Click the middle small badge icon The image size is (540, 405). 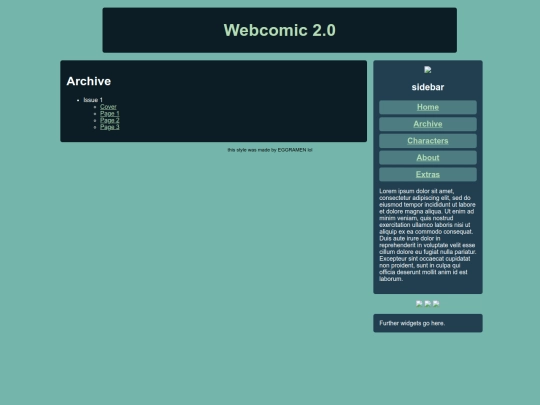coord(428,303)
